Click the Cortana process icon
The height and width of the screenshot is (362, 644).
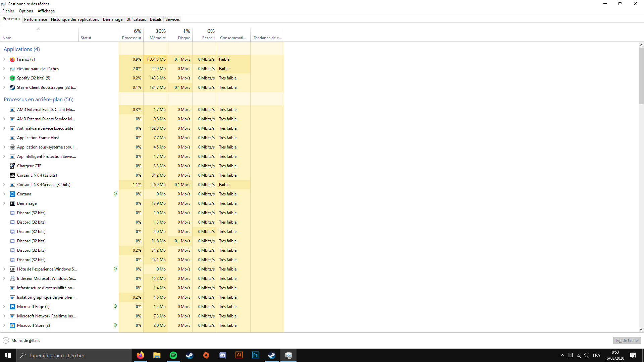click(x=12, y=194)
